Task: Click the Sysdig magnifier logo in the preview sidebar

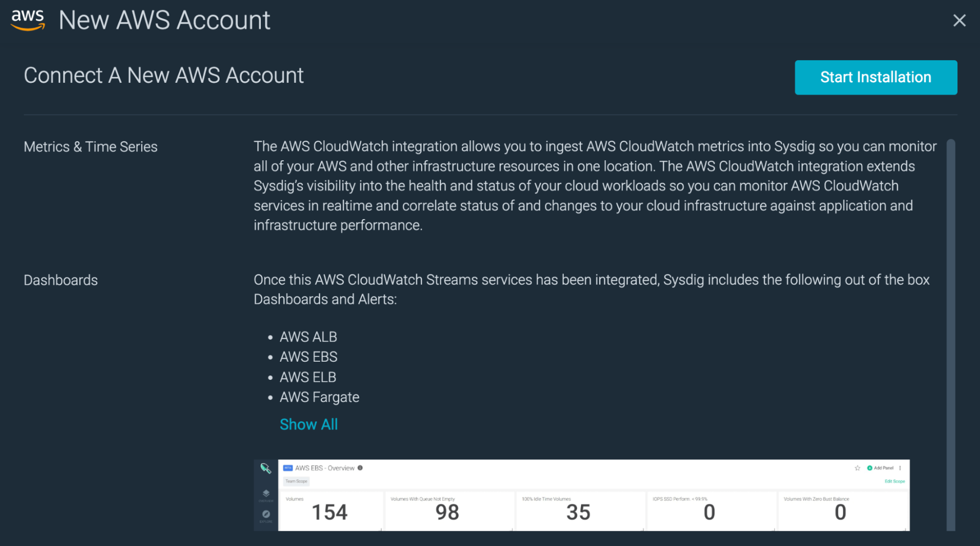Action: pos(266,469)
